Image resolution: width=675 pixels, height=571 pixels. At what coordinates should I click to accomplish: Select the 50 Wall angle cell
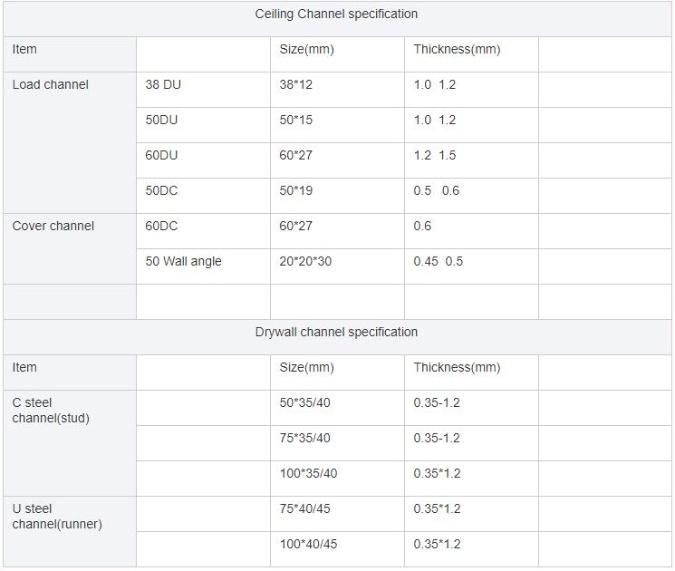coord(184,262)
